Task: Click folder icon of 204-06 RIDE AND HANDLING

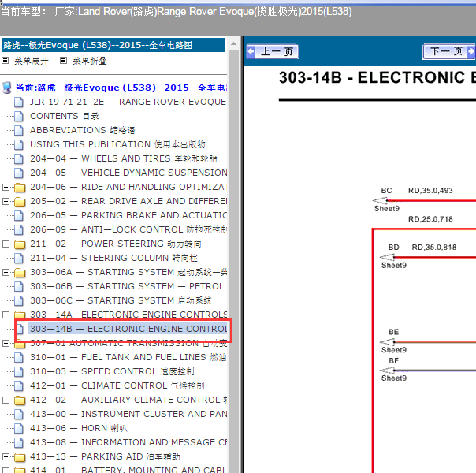Action: [x=20, y=188]
